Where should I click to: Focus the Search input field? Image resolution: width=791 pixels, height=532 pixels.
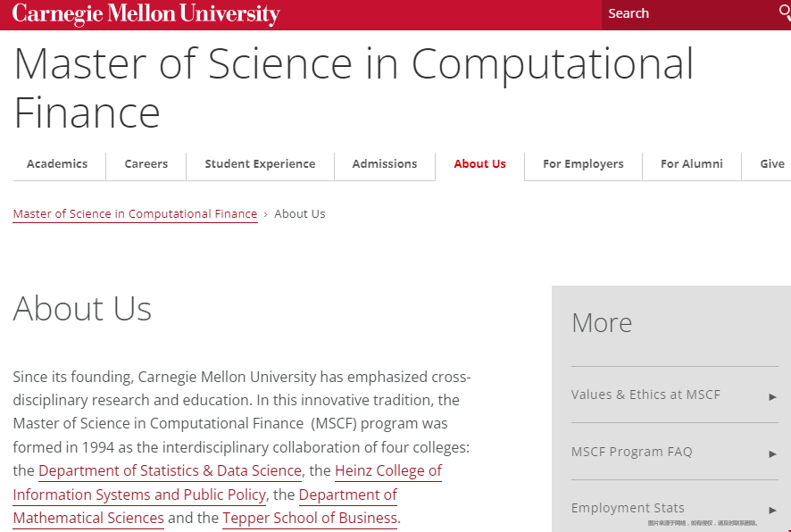[x=689, y=13]
